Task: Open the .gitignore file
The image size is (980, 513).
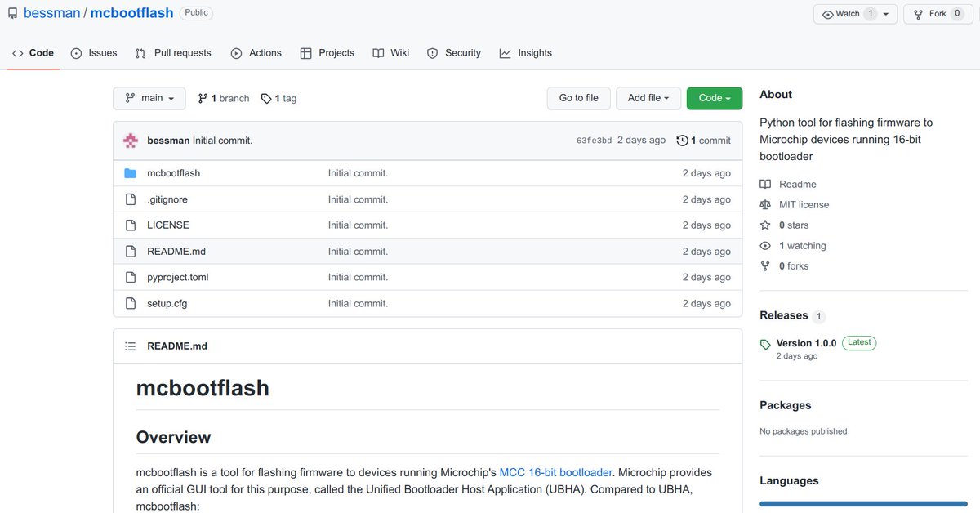Action: (167, 199)
